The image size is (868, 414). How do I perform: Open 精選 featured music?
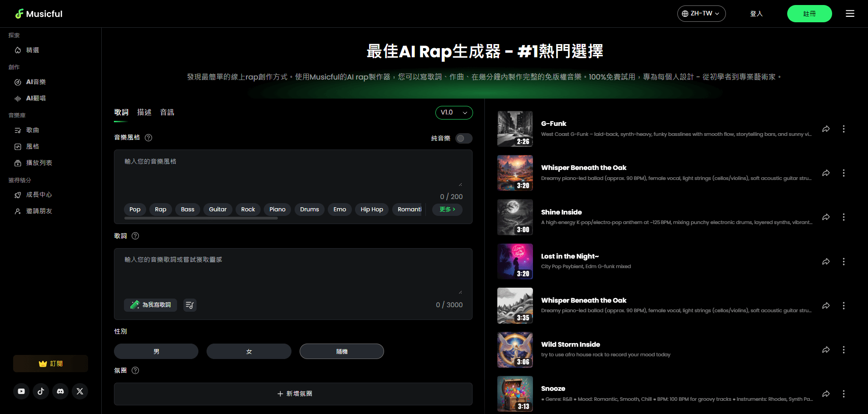click(32, 50)
